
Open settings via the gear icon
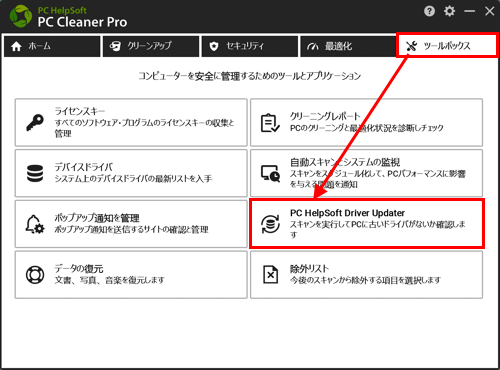(x=449, y=11)
